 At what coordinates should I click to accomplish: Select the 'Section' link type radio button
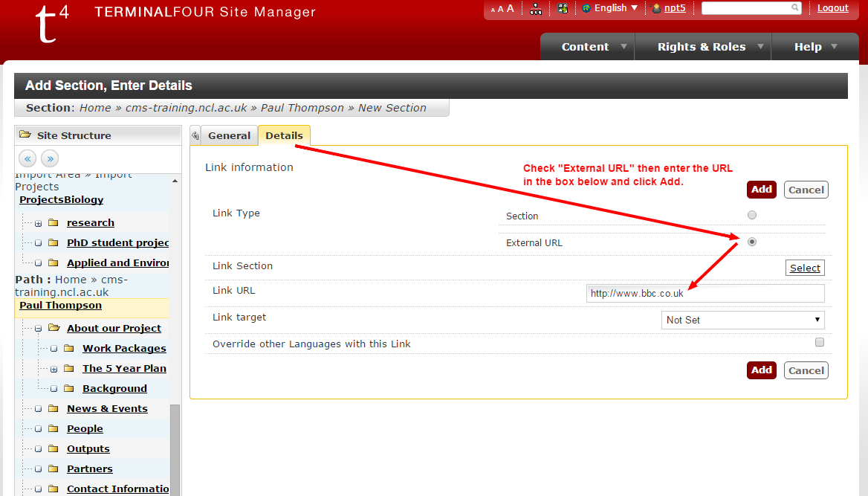(752, 215)
